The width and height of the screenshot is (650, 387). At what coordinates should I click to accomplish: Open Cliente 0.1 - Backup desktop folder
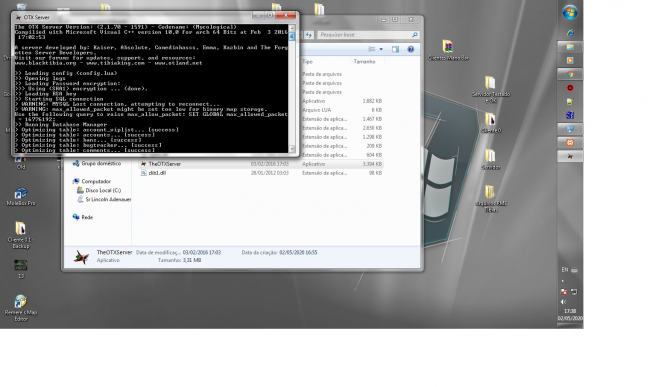(x=21, y=235)
